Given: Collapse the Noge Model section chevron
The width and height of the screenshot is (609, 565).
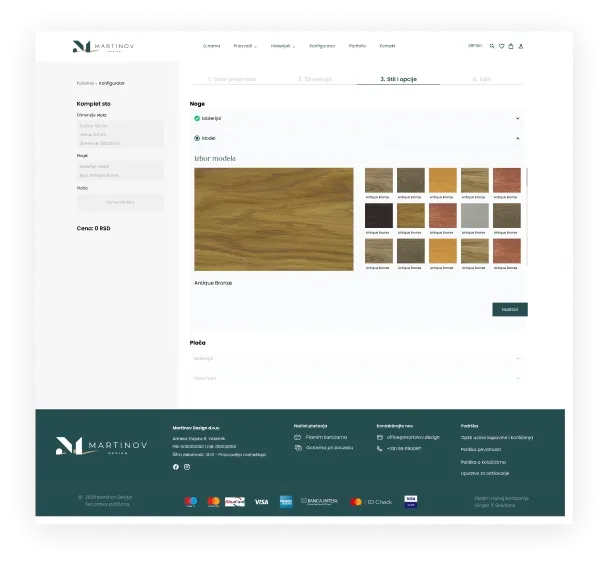Looking at the screenshot, I should (517, 138).
